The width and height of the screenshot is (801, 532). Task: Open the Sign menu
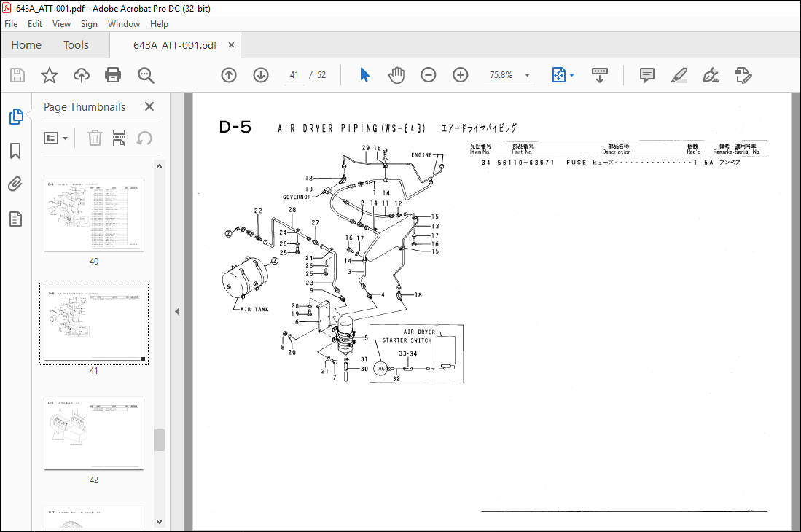click(89, 24)
